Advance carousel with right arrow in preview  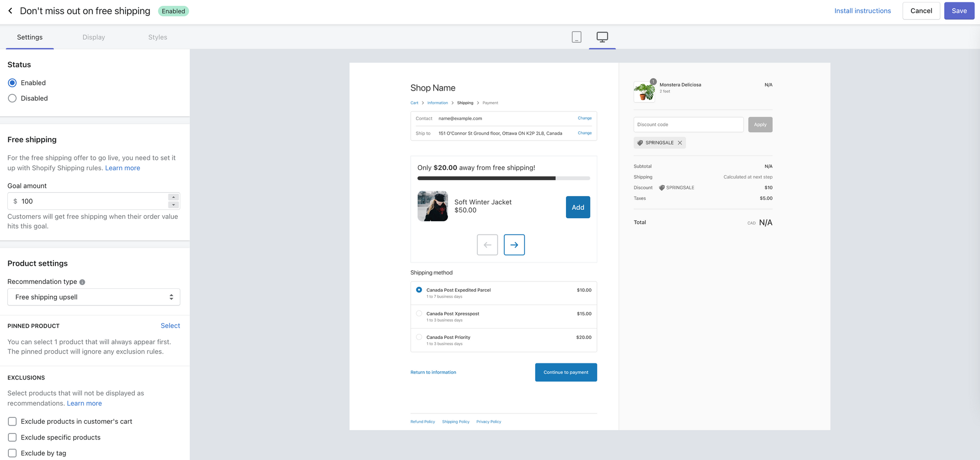(x=514, y=245)
